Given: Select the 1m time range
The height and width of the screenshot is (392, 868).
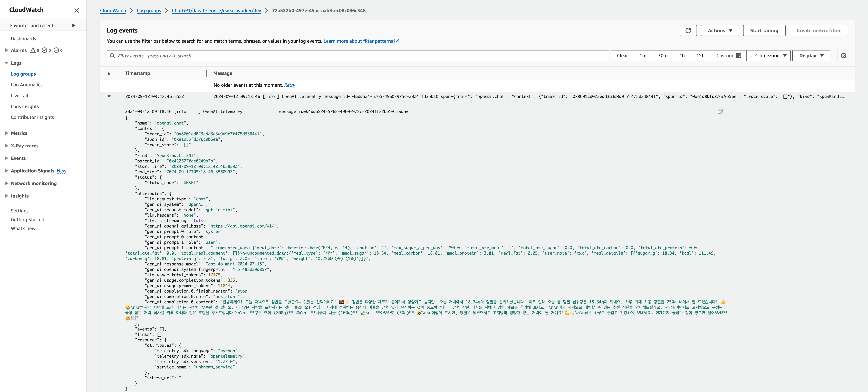Looking at the screenshot, I should (x=643, y=56).
